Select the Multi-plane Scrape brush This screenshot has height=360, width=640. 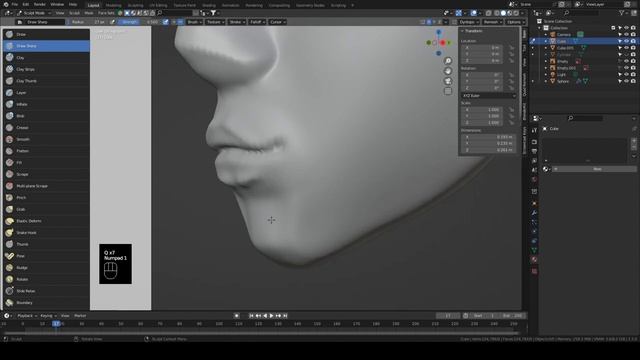(47, 186)
